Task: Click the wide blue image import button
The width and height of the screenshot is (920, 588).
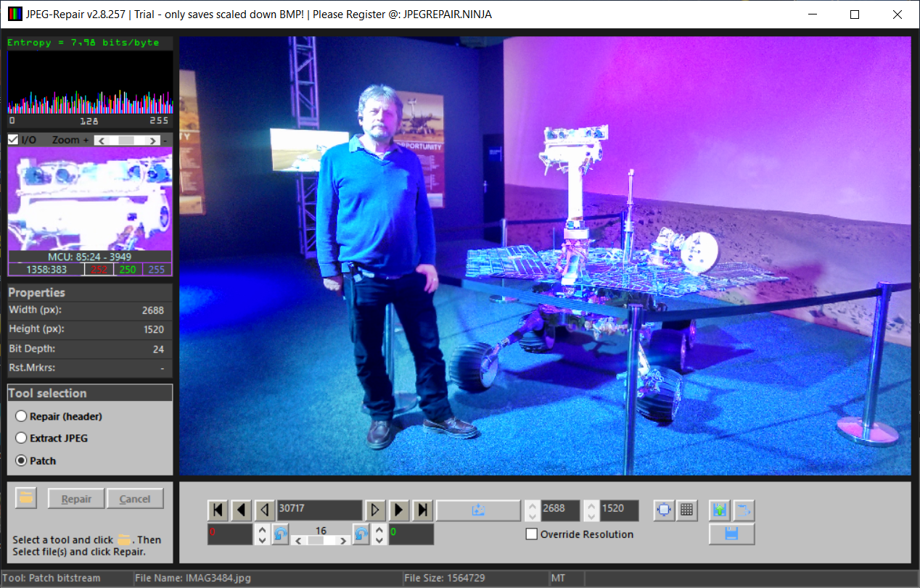Action: pos(477,510)
